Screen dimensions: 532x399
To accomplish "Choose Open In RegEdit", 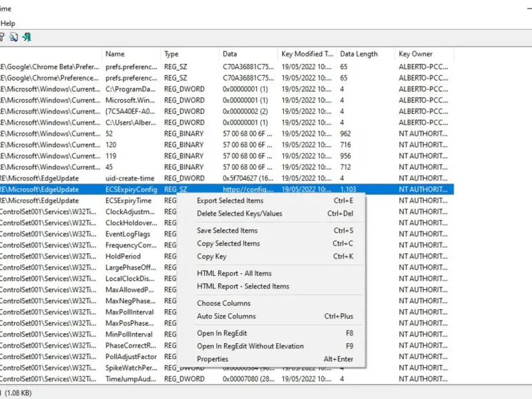I will [x=271, y=333].
